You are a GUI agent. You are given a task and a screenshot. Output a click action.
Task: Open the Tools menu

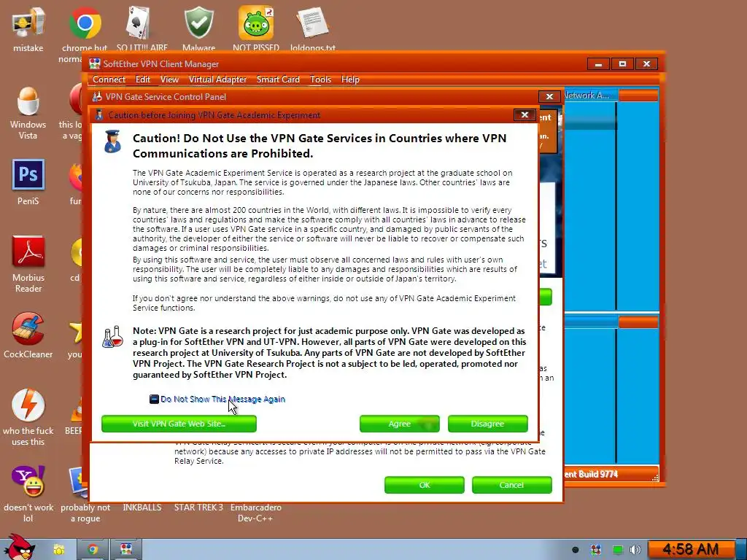[320, 79]
